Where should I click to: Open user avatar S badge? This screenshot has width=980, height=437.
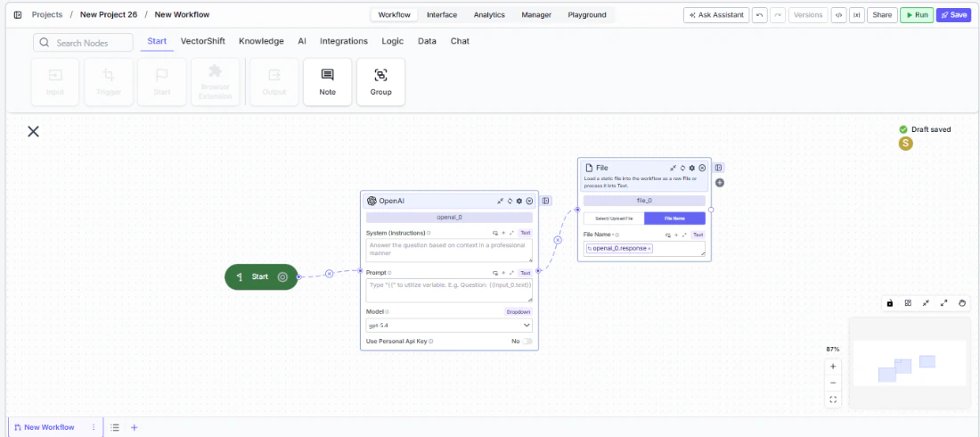point(906,144)
